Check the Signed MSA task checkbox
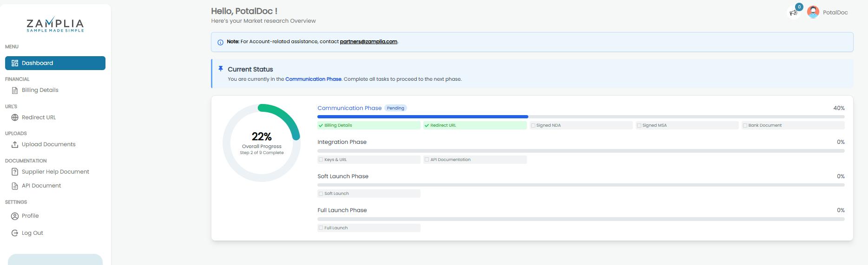This screenshot has width=868, height=265. pos(639,126)
